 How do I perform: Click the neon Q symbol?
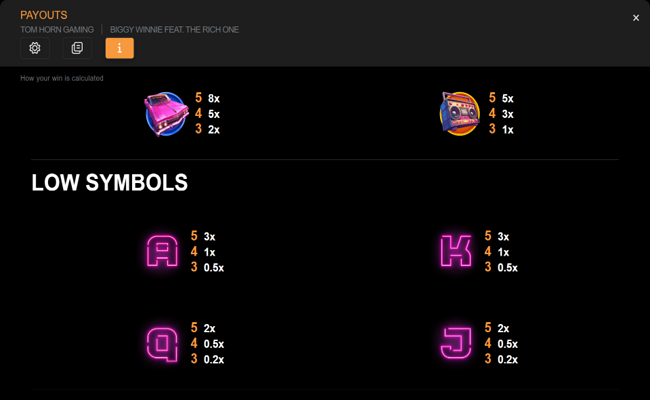162,344
